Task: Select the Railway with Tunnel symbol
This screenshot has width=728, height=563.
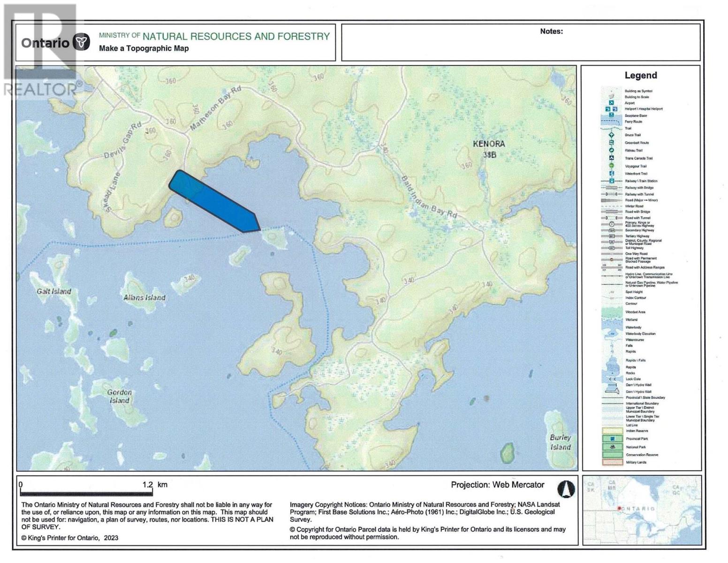Action: click(612, 194)
